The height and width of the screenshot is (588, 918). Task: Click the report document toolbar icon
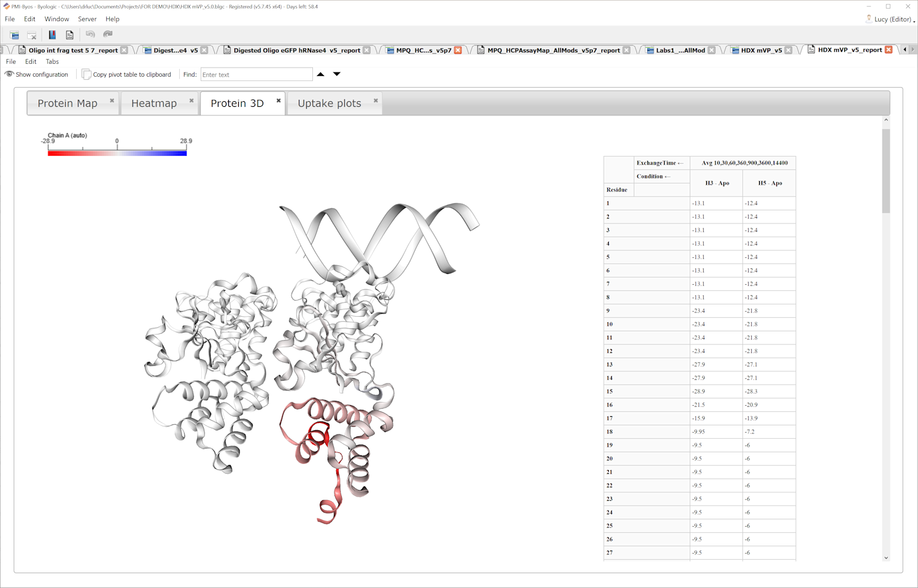coord(69,35)
